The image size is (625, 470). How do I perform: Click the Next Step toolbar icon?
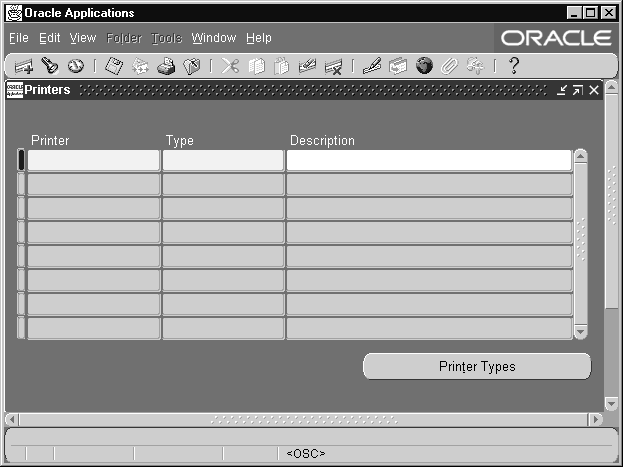pyautogui.click(x=140, y=66)
